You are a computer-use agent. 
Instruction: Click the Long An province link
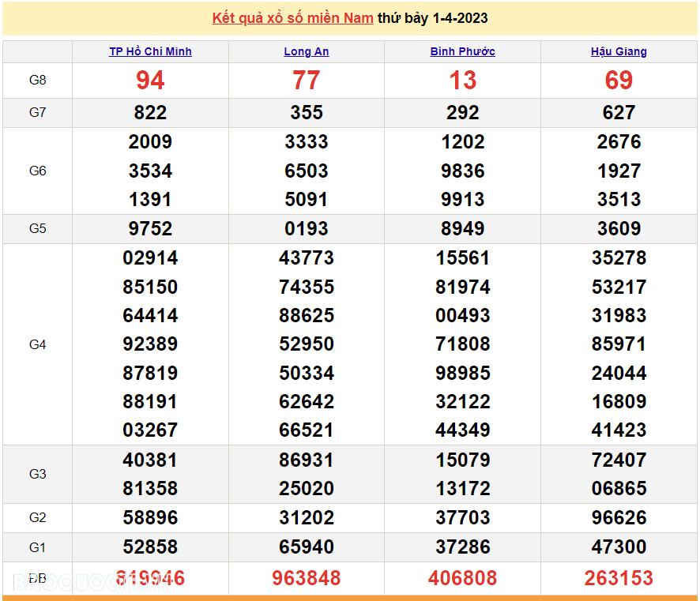307,51
